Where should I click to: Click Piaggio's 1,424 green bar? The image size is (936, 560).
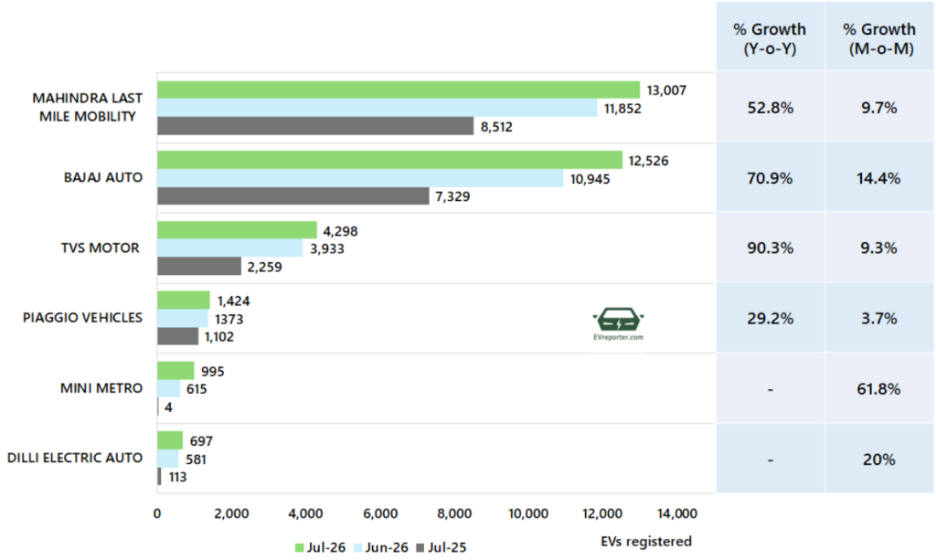(184, 300)
